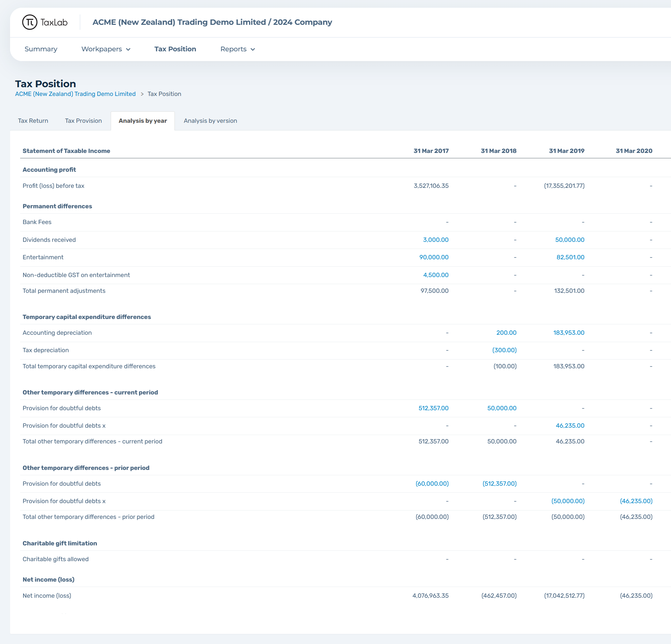Select the Analysis by year tab
Screen dimensions: 671x644
click(142, 121)
